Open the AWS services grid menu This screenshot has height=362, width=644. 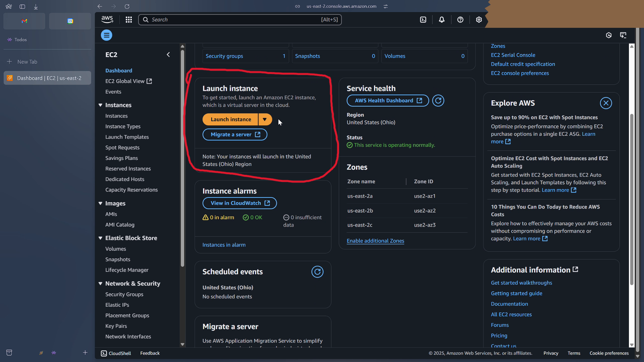coord(129,20)
